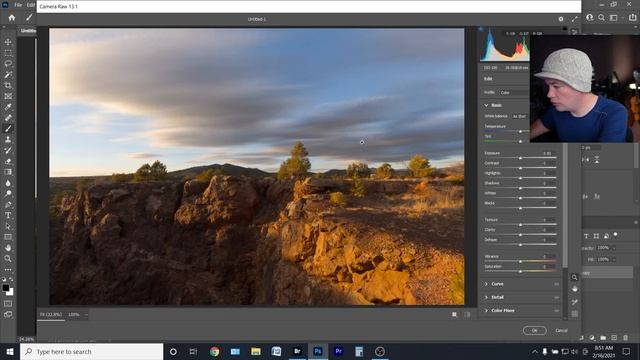
Task: Toggle Detail panel visibility eye
Action: point(556,298)
